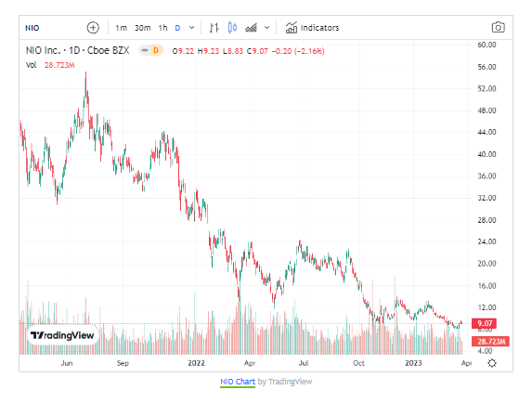Click the 9.07 current price label
The image size is (532, 403).
pyautogui.click(x=484, y=323)
